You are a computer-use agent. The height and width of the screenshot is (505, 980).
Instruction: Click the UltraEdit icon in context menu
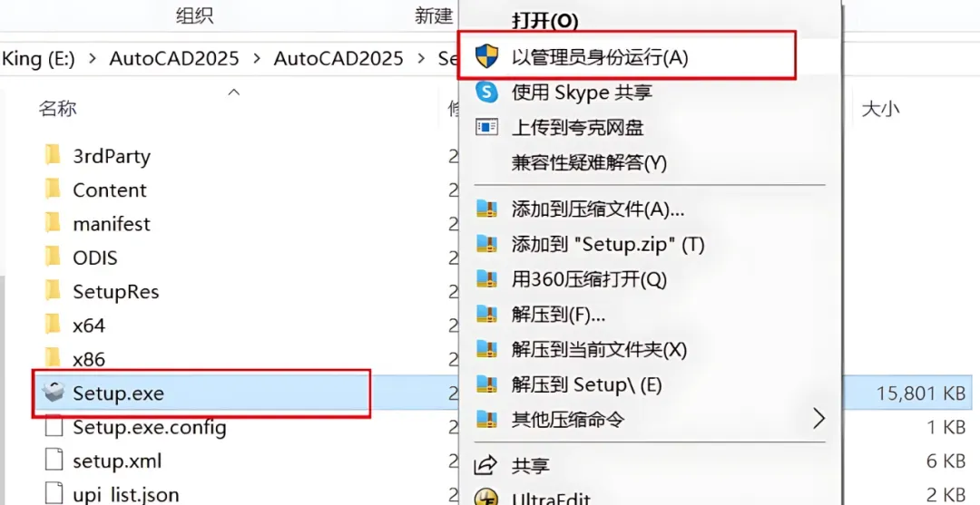487,498
